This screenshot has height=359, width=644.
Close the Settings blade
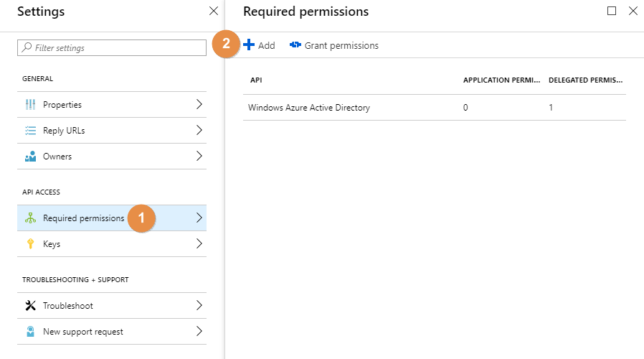tap(213, 11)
